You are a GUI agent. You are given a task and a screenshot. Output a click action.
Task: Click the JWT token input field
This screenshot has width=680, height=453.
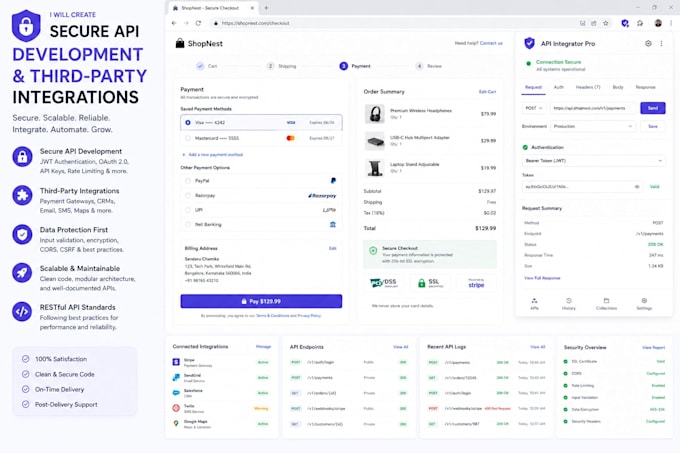tap(582, 187)
